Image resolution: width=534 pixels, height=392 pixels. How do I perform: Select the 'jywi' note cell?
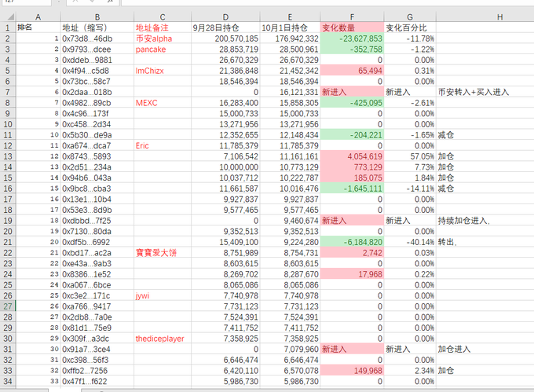(163, 295)
